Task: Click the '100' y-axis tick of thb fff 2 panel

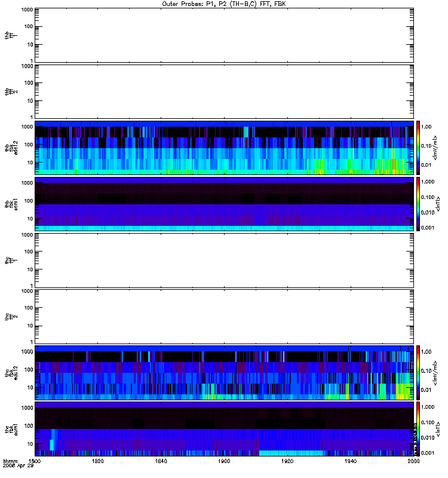Action: click(x=29, y=83)
